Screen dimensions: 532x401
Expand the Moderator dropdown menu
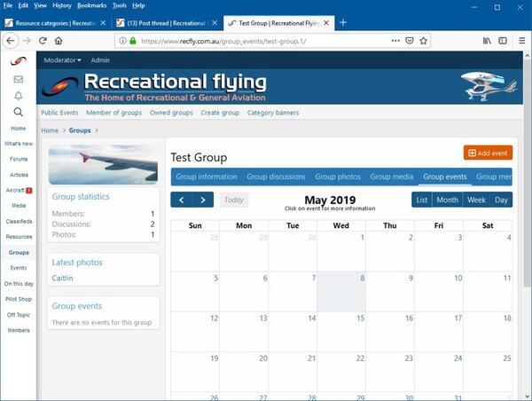click(x=63, y=59)
